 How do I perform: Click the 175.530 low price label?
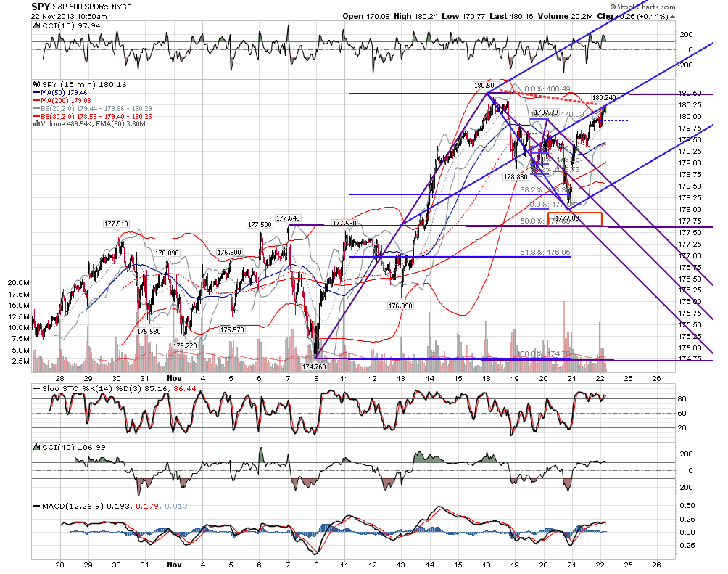(149, 332)
